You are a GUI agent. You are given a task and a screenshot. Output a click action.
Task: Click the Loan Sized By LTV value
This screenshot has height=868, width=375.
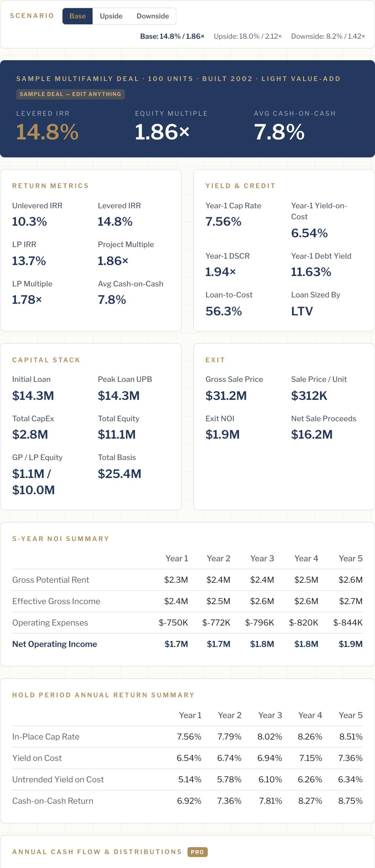(302, 311)
